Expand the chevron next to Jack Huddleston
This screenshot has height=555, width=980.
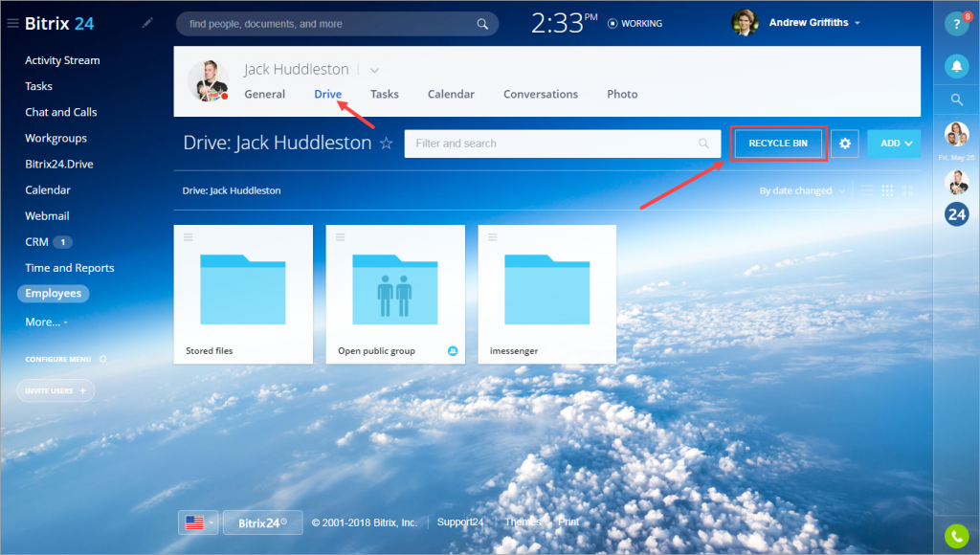(374, 70)
